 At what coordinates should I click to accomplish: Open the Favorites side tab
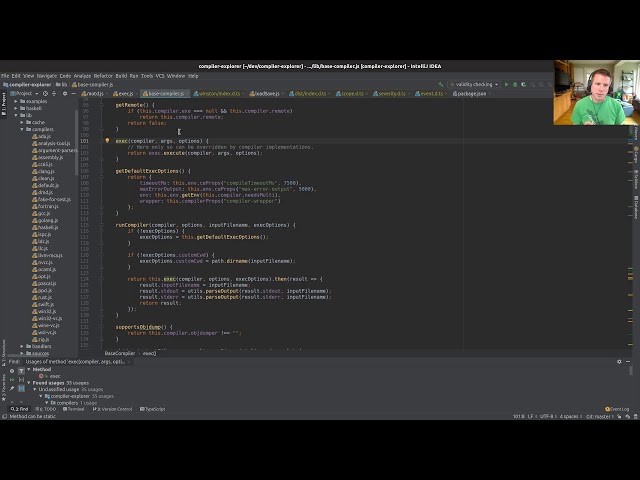click(x=4, y=388)
